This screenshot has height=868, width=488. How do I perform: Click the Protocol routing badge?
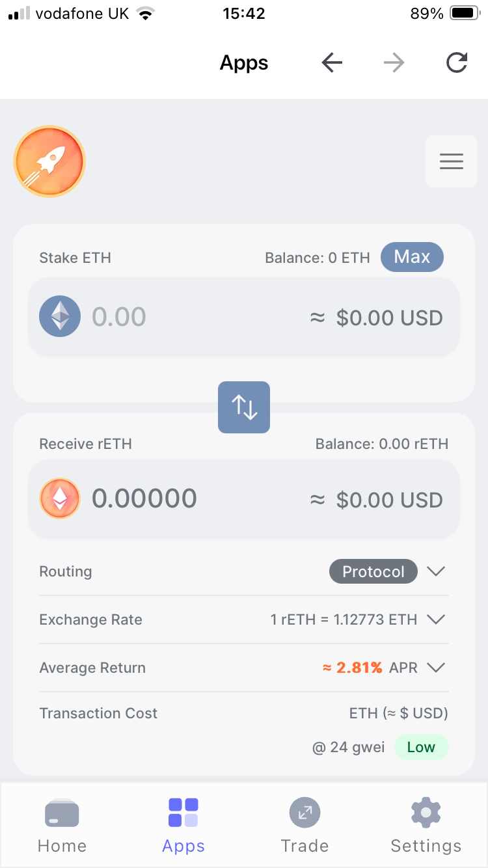[x=373, y=571]
